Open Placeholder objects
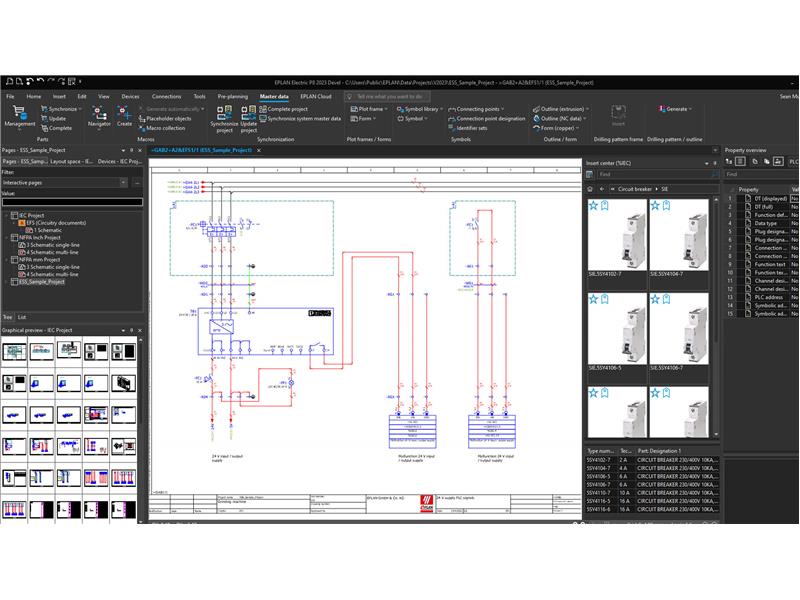The width and height of the screenshot is (800, 600). [x=165, y=118]
